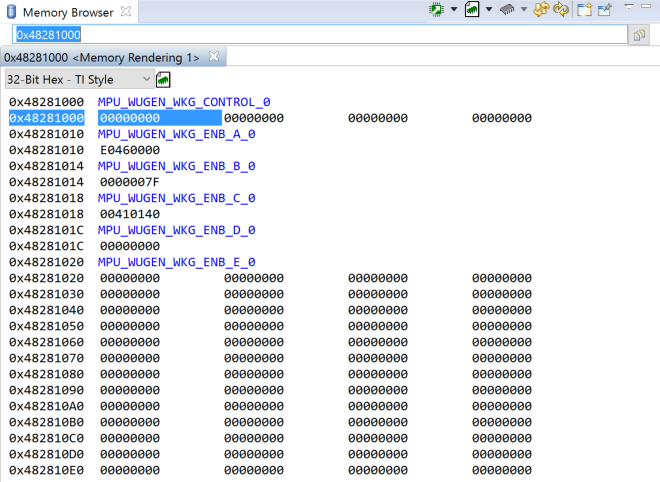Click the MPU_WUGEN_WKG_ENB_B_0 register label
The width and height of the screenshot is (660, 482).
[176, 166]
